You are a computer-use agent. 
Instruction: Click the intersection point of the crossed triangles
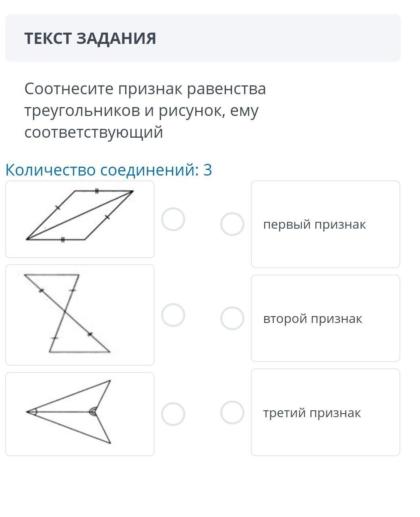point(65,311)
